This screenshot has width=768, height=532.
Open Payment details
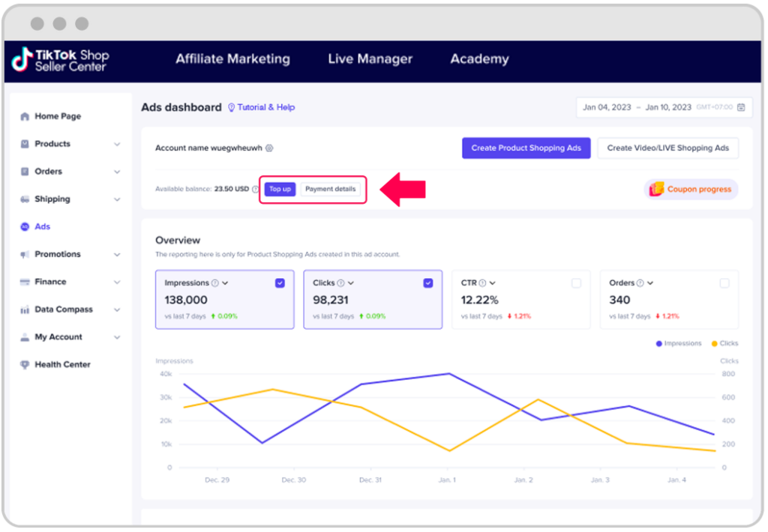click(331, 189)
